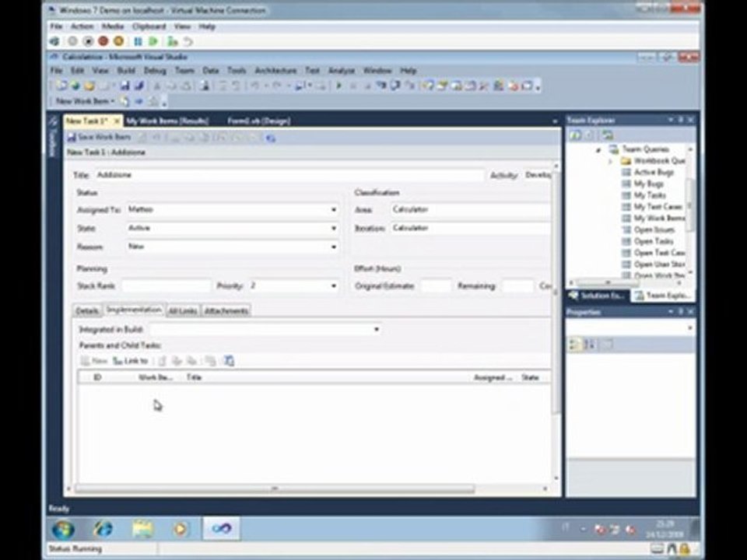Open Windows Media Player from taskbar

pyautogui.click(x=181, y=529)
